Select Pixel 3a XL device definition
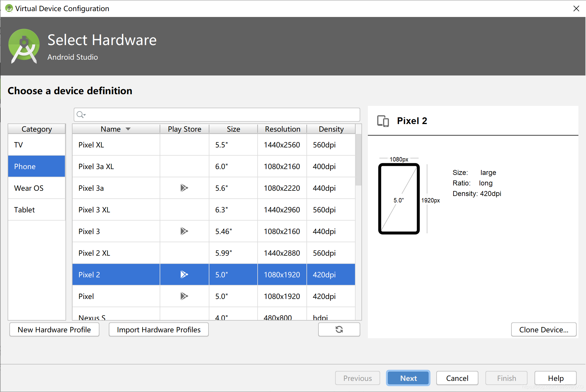The width and height of the screenshot is (586, 392). 214,166
